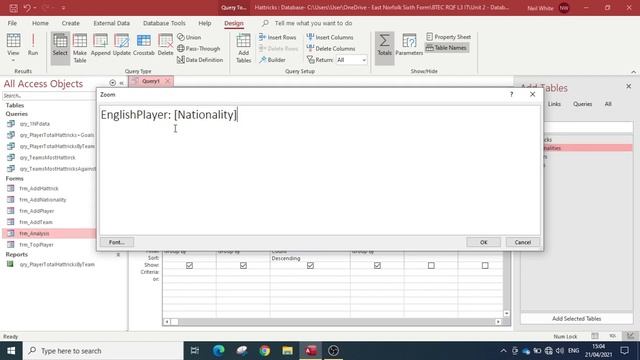Click query grid scroll down arrow
Screen dimensions: 640x360
click(507, 313)
